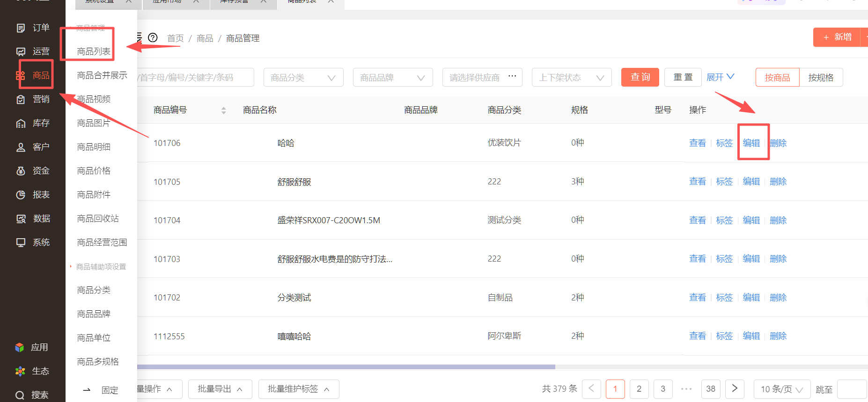Open 商品视频 submenu item
Viewport: 868px width, 402px height.
[x=94, y=99]
